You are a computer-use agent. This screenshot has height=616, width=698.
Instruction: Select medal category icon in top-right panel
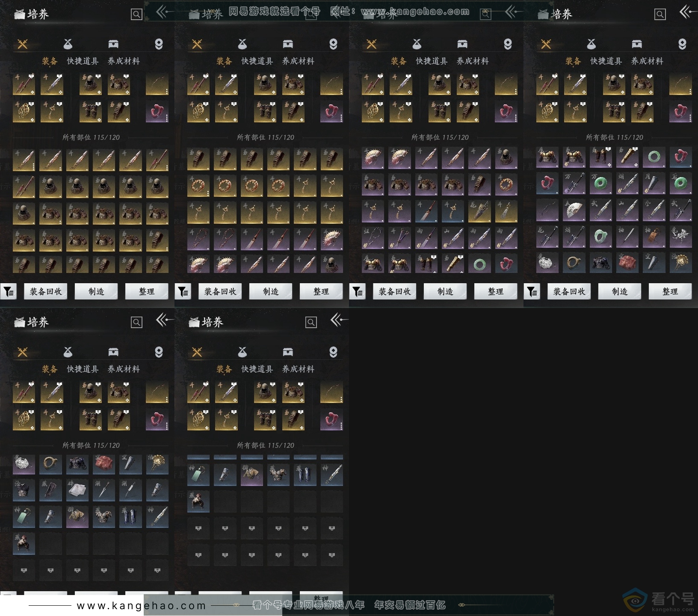(x=682, y=44)
